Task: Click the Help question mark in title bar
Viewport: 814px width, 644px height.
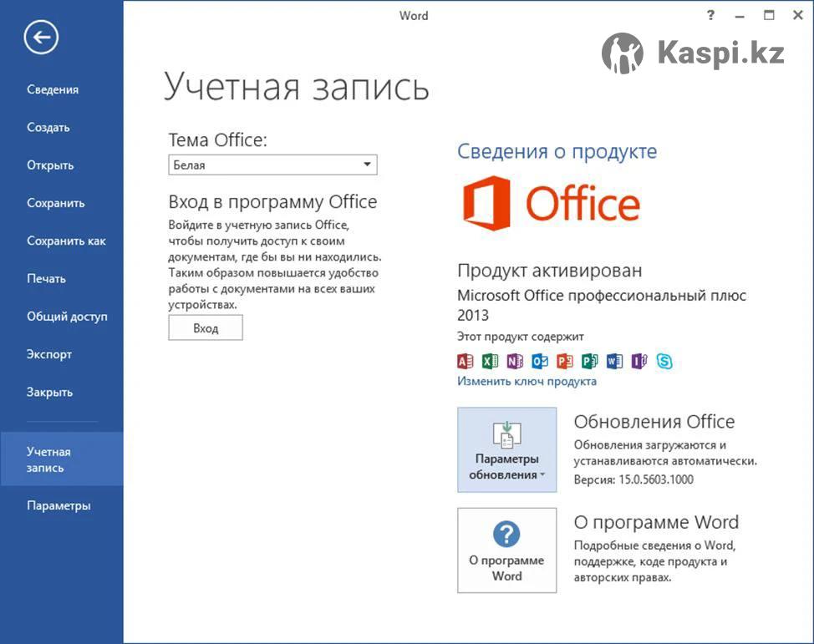Action: tap(710, 15)
